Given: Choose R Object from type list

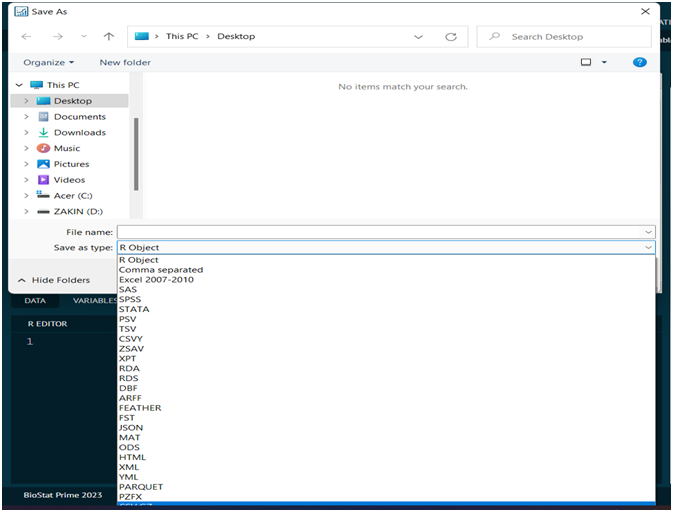Looking at the screenshot, I should 386,260.
